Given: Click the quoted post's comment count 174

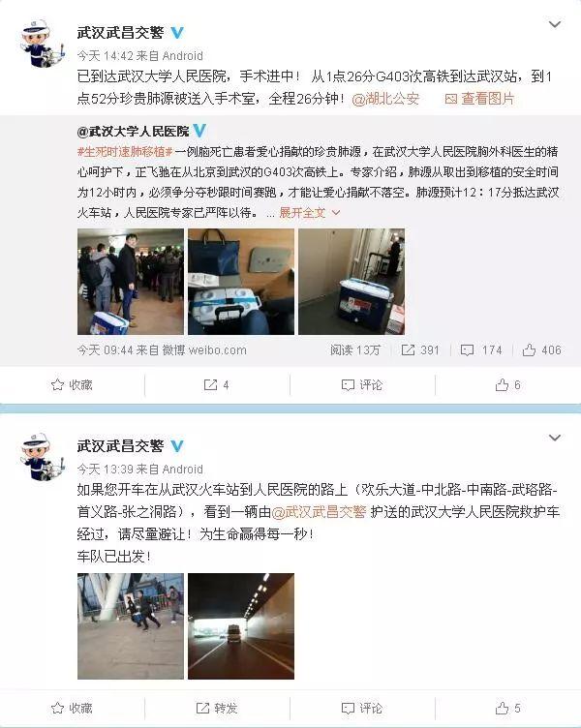Looking at the screenshot, I should click(481, 350).
